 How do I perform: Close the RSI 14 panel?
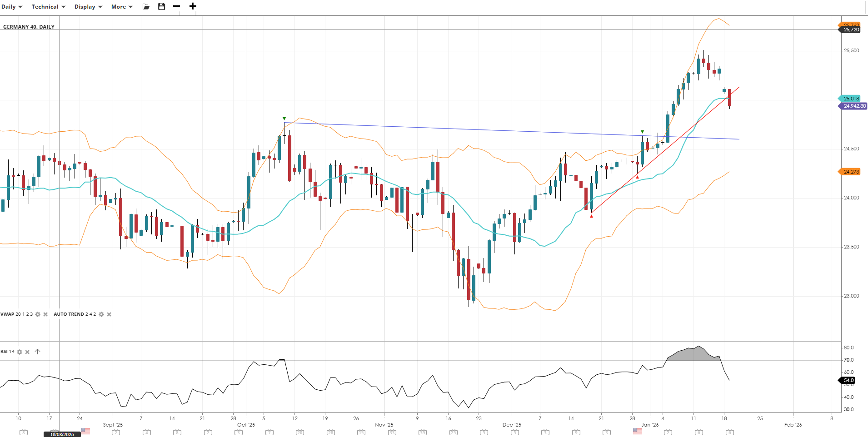(x=27, y=352)
